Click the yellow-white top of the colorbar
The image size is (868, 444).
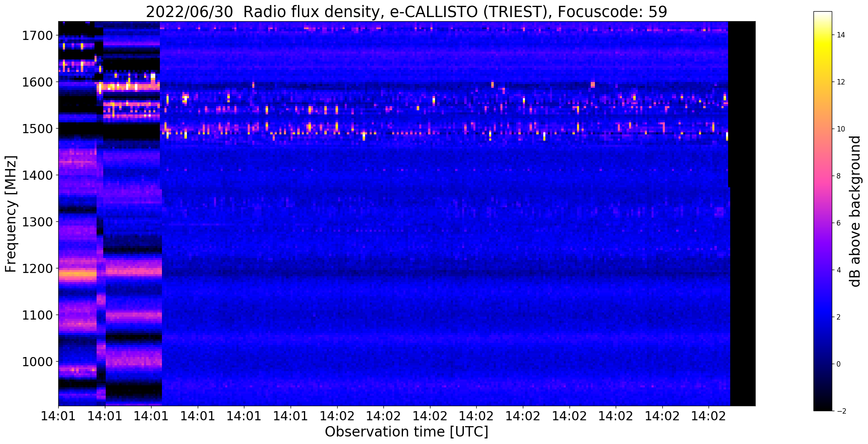tap(823, 25)
